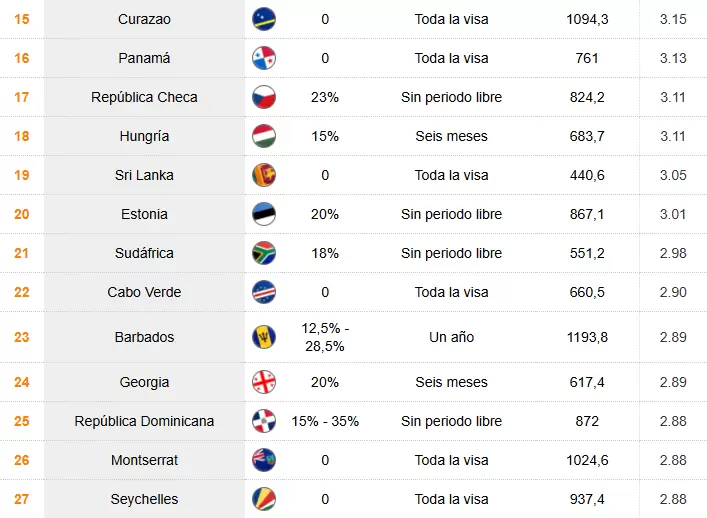The image size is (707, 518).
Task: Select the Sri Lanka flag icon
Action: tap(264, 175)
